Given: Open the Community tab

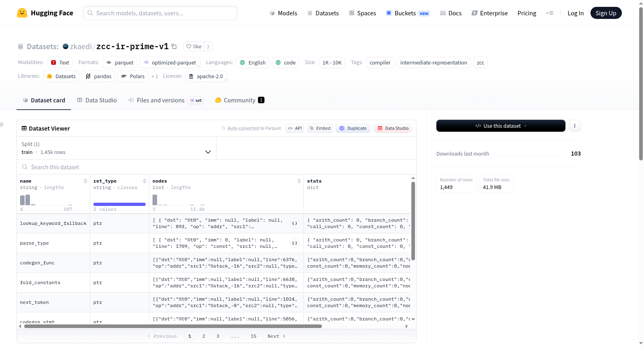Looking at the screenshot, I should tap(240, 100).
